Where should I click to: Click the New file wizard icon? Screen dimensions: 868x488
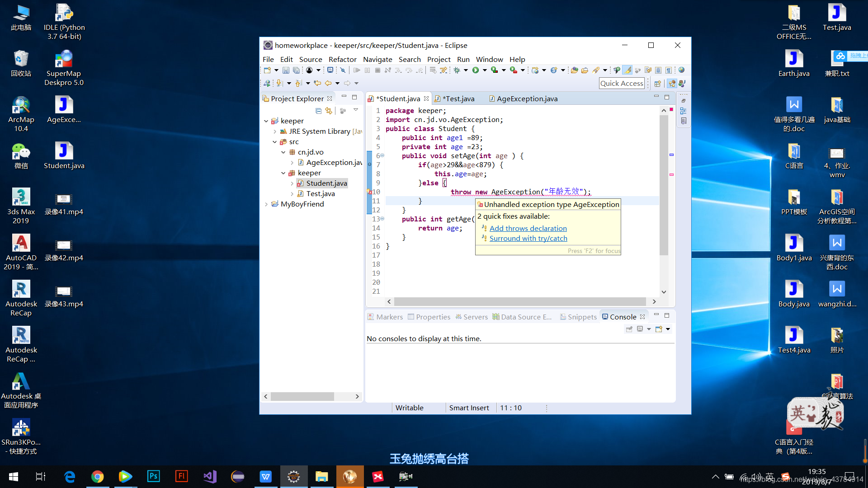click(267, 70)
